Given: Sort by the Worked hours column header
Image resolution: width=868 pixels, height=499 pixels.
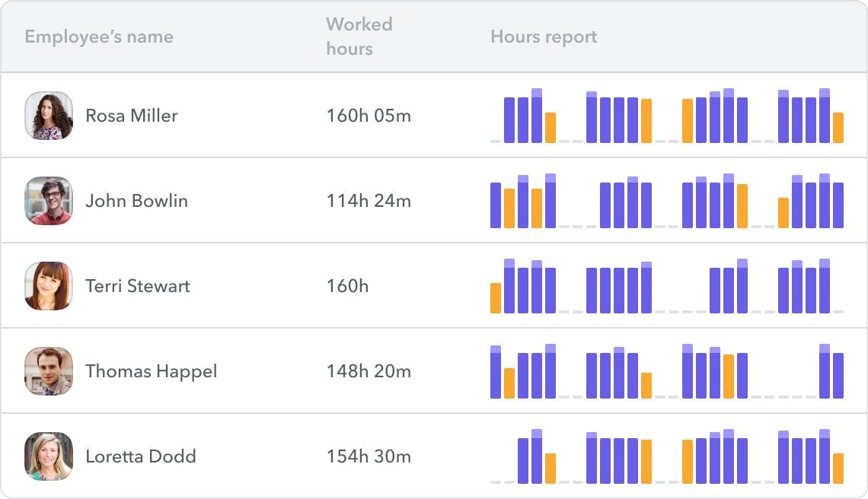Looking at the screenshot, I should [359, 36].
